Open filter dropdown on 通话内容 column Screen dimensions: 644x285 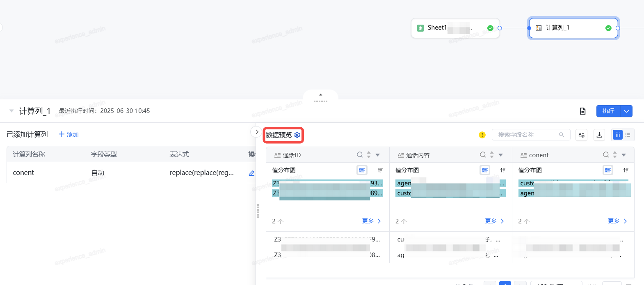coord(501,155)
